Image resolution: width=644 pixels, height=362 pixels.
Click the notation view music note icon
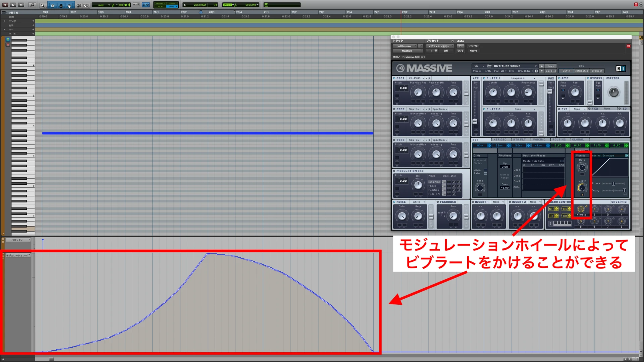click(x=32, y=5)
